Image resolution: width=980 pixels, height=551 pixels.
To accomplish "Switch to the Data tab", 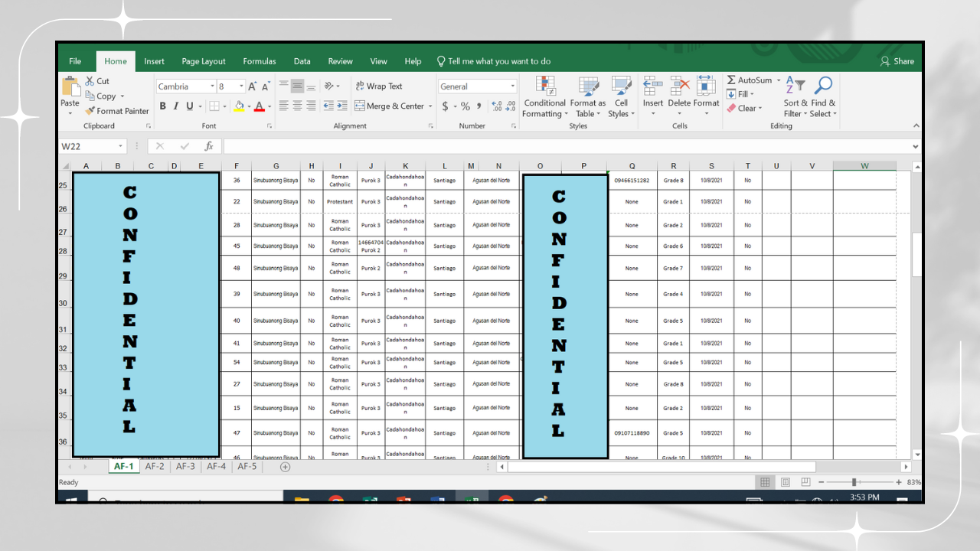I will [302, 61].
